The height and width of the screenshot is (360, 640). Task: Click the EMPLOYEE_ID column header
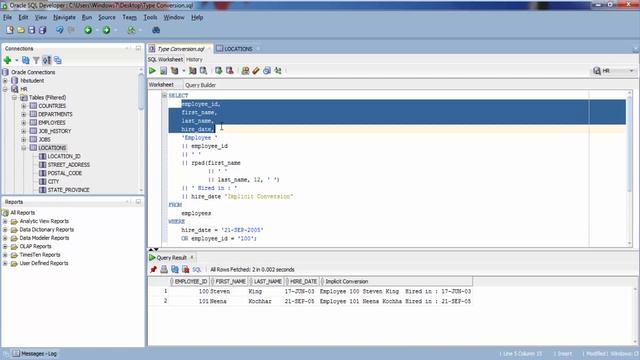tap(191, 282)
